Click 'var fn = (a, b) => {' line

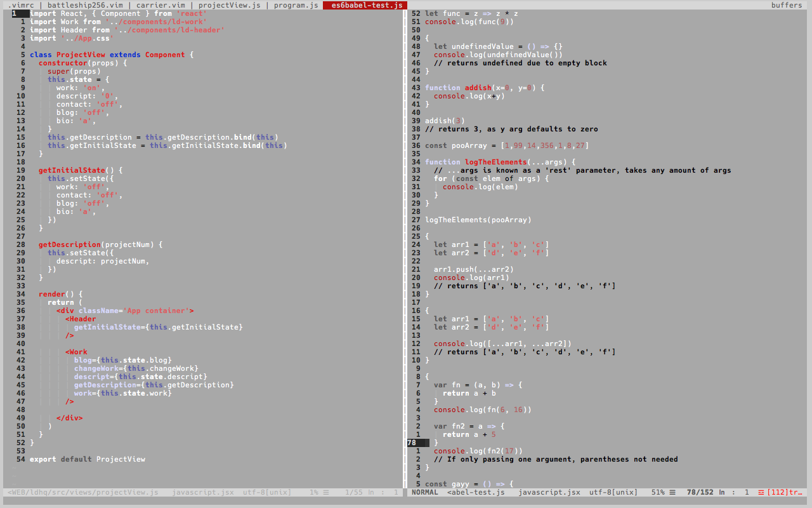coord(478,385)
